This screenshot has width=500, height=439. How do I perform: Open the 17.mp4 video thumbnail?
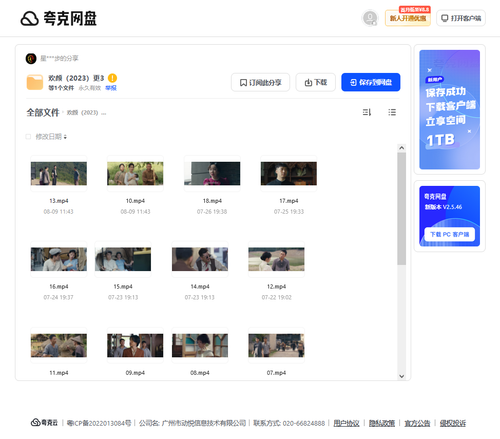point(289,174)
